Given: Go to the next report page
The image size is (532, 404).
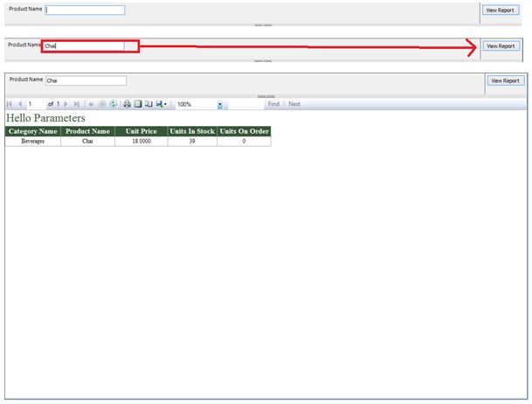Looking at the screenshot, I should [66, 104].
